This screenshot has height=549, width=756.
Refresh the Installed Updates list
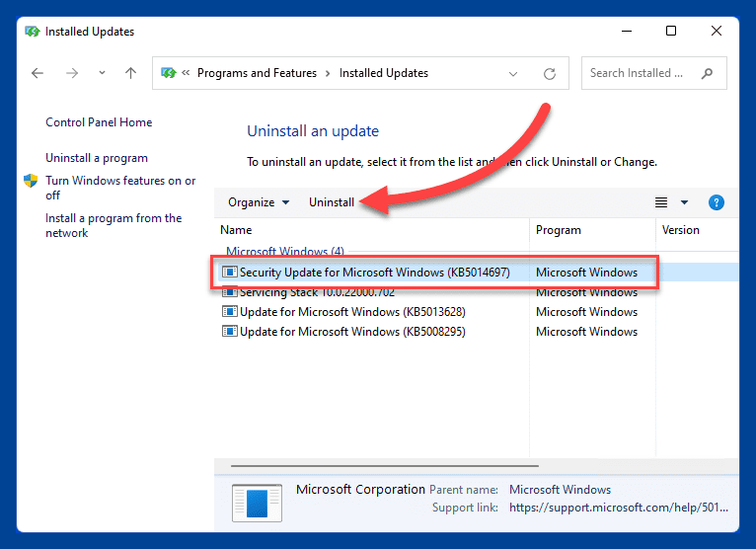pos(550,74)
